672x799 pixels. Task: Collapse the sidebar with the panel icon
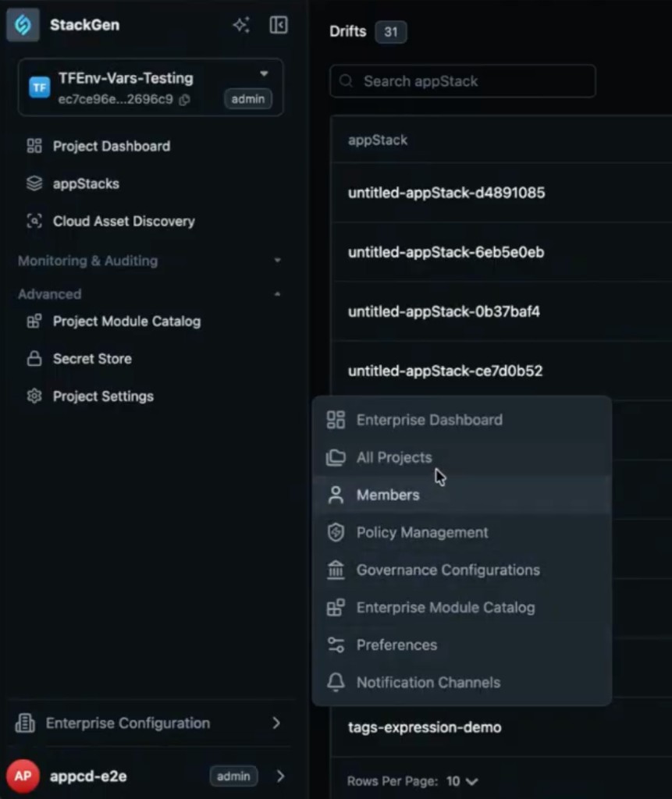tap(279, 24)
